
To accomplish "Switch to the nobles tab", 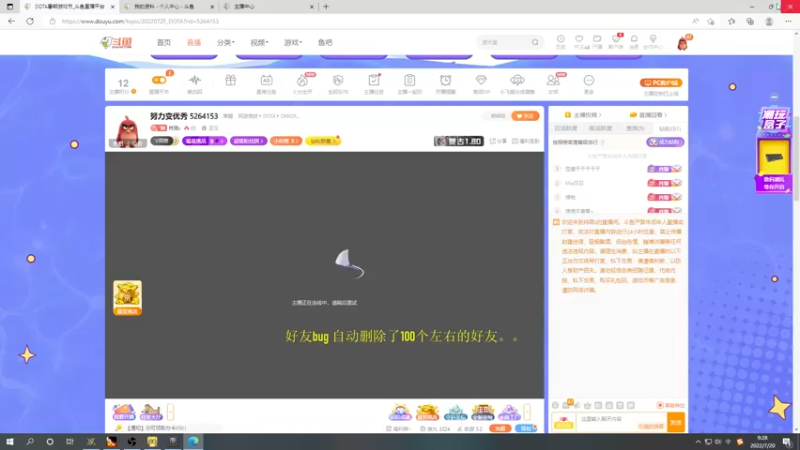I will coord(635,129).
